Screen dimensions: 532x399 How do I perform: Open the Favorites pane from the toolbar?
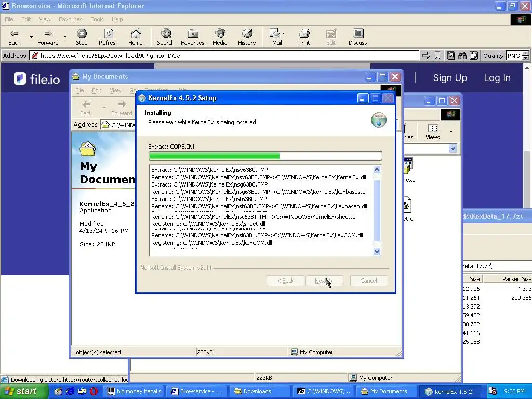[x=192, y=37]
